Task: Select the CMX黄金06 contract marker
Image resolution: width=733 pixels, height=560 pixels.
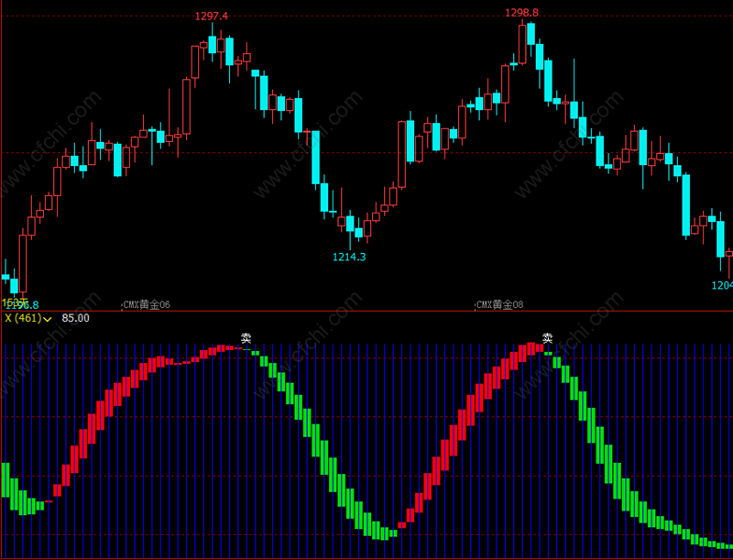Action: point(147,305)
